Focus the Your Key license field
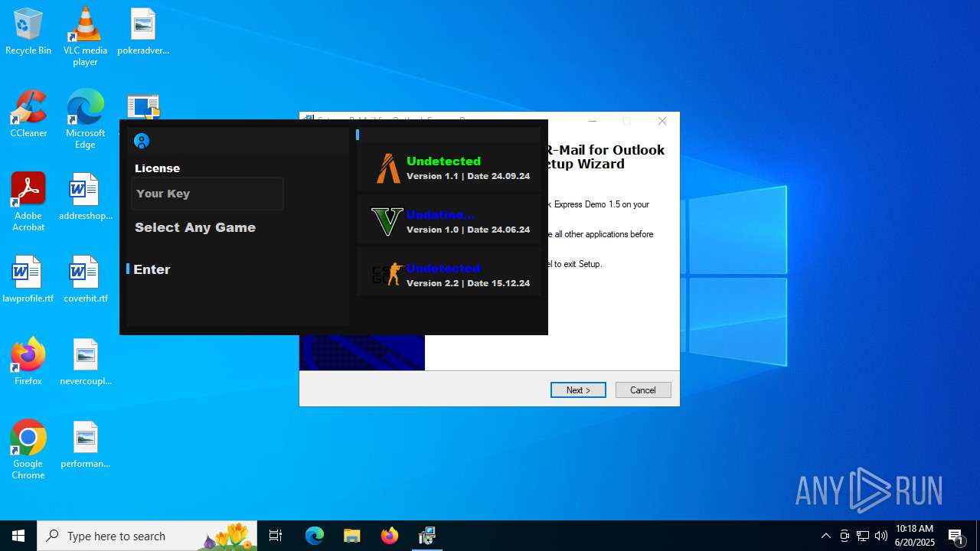 tap(207, 194)
